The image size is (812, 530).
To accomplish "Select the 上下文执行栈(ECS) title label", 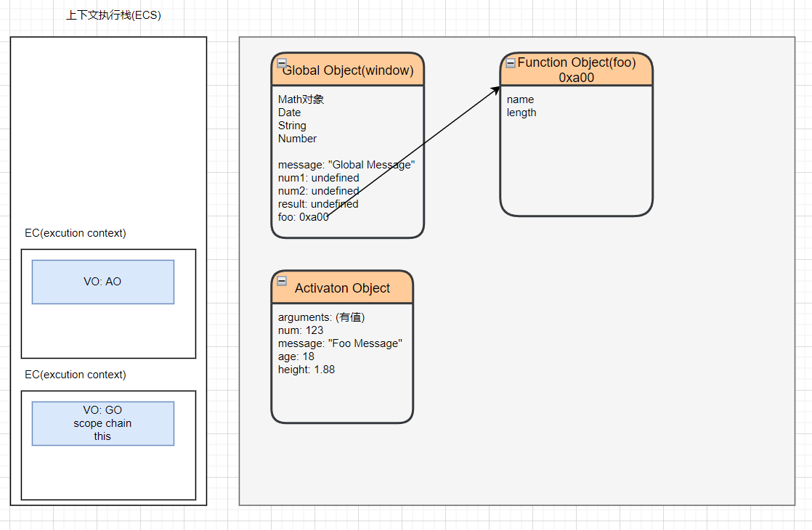I will (x=113, y=15).
